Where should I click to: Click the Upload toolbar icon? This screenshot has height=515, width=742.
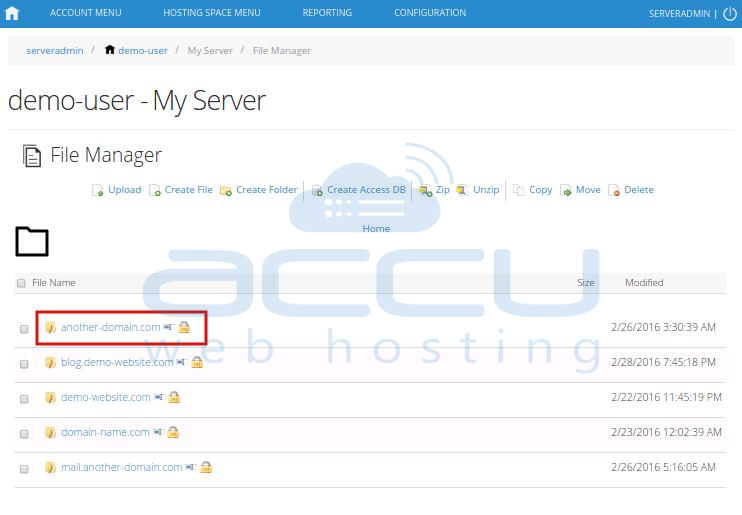(98, 190)
